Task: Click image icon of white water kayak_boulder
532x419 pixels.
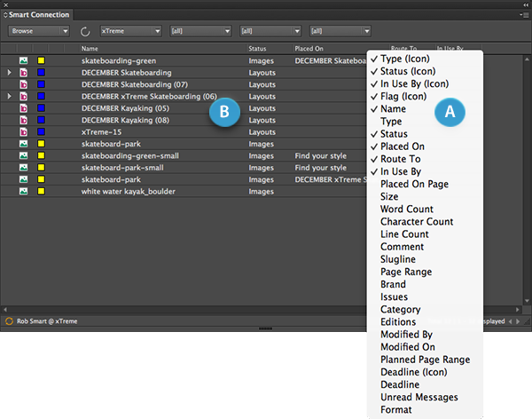Action: click(x=23, y=192)
